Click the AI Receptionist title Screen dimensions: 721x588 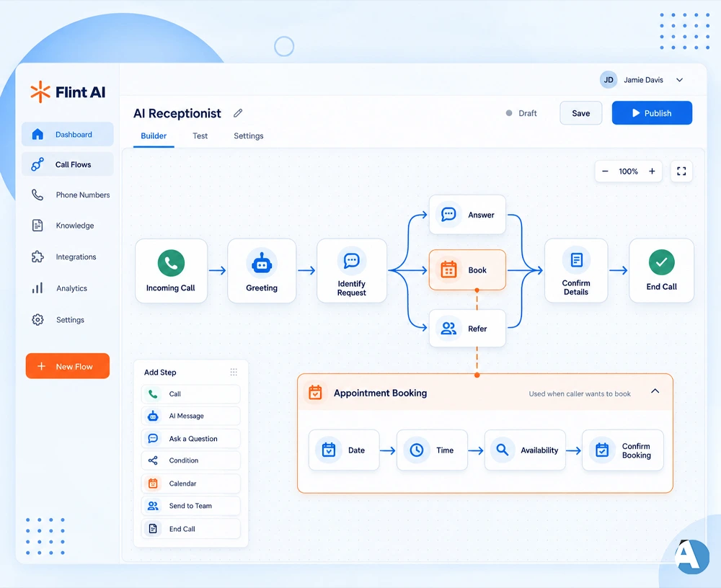tap(177, 113)
